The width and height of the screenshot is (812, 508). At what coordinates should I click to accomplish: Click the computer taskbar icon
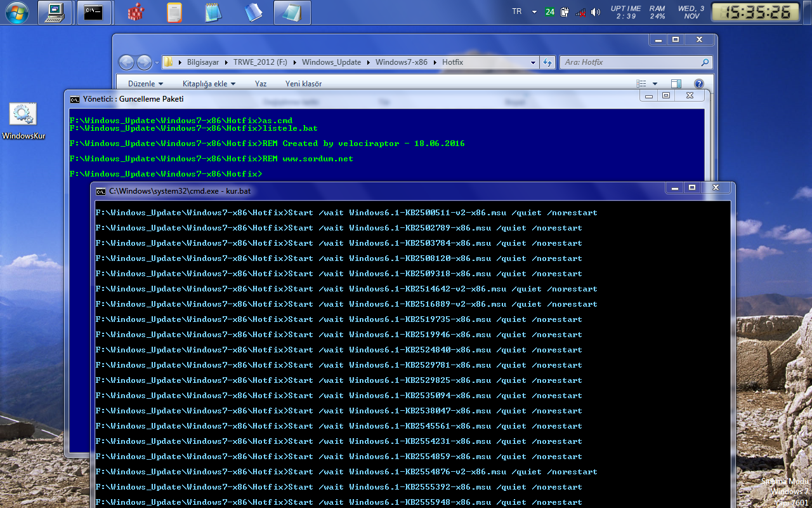point(55,12)
